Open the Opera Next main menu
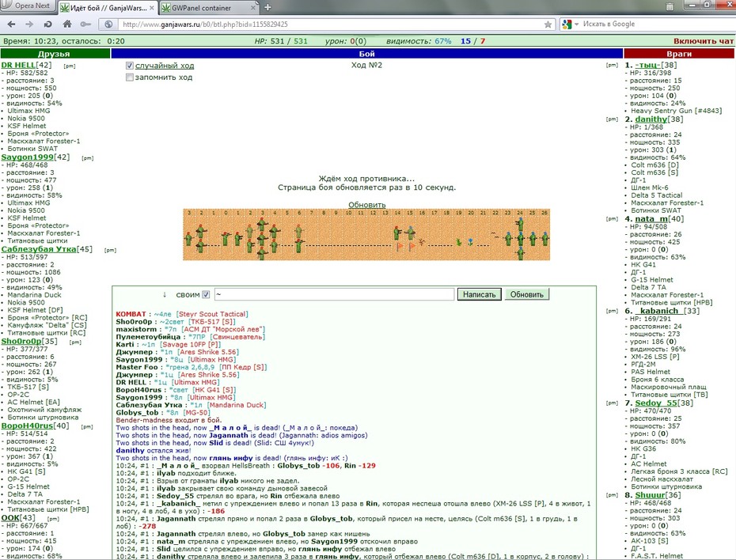This screenshot has height=560, width=736. (x=27, y=6)
